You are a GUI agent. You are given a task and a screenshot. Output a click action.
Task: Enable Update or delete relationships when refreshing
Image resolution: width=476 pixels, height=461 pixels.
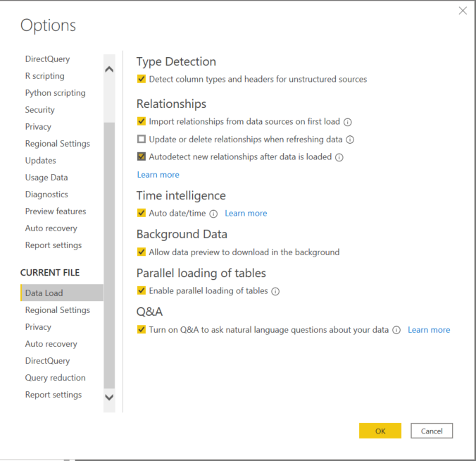pyautogui.click(x=142, y=139)
